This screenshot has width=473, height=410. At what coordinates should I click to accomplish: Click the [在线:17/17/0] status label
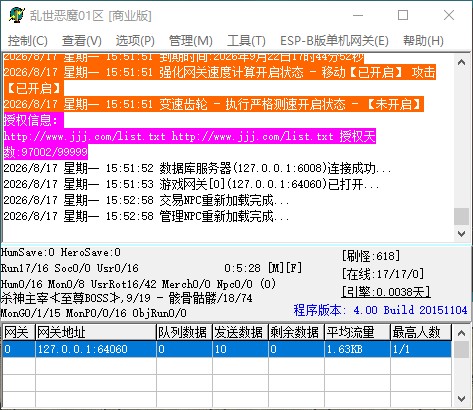coord(383,274)
